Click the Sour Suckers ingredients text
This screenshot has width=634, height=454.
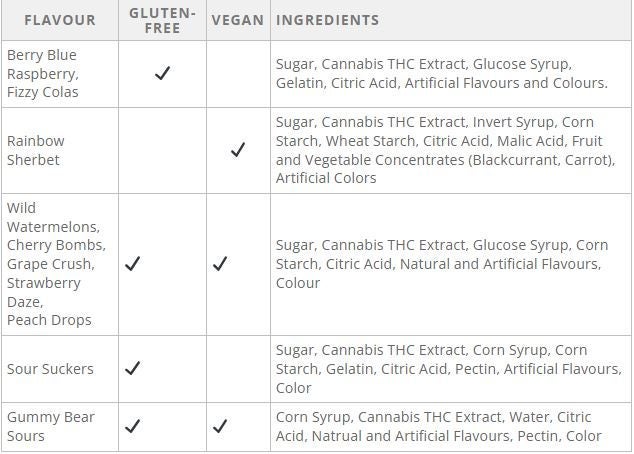448,368
